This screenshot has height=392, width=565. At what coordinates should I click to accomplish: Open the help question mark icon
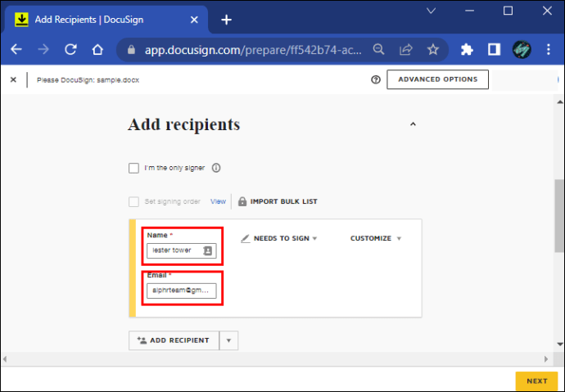point(376,79)
